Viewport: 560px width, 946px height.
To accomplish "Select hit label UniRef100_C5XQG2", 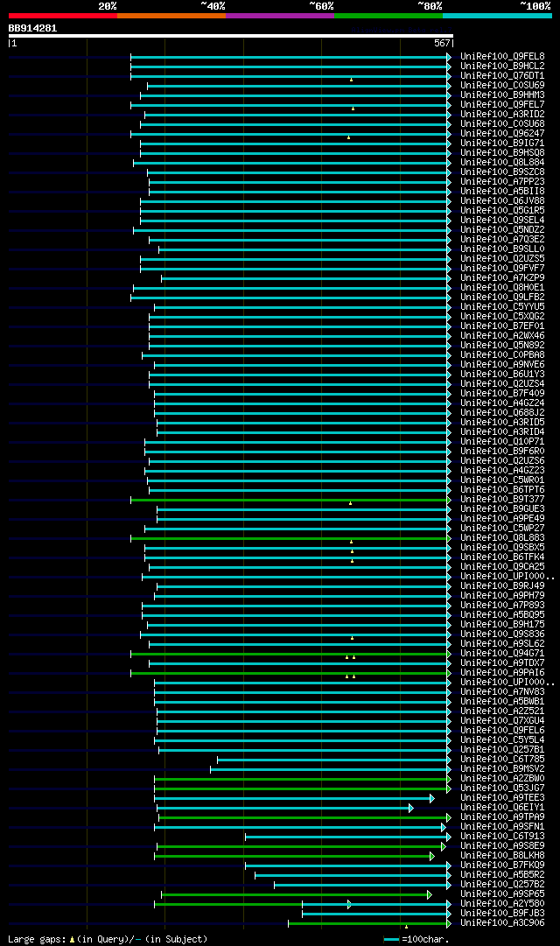I will click(x=502, y=317).
